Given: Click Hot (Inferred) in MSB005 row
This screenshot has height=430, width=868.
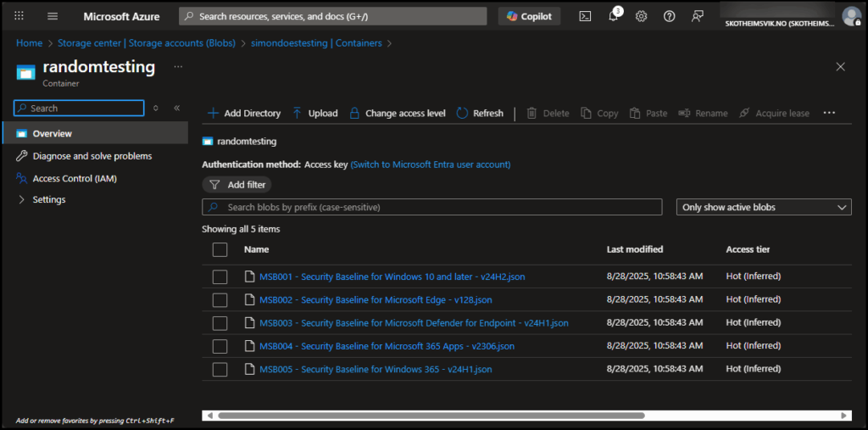Looking at the screenshot, I should click(x=754, y=369).
